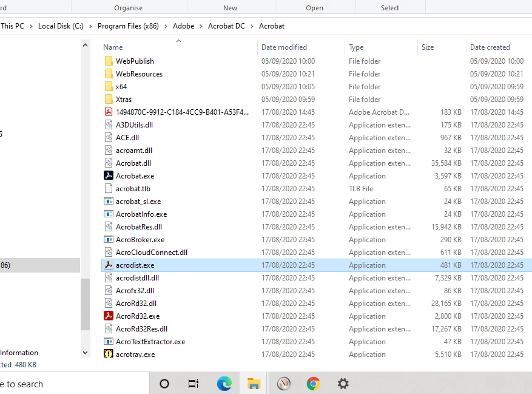Click the acrobat_sl.exe icon
The width and height of the screenshot is (532, 394).
[109, 202]
